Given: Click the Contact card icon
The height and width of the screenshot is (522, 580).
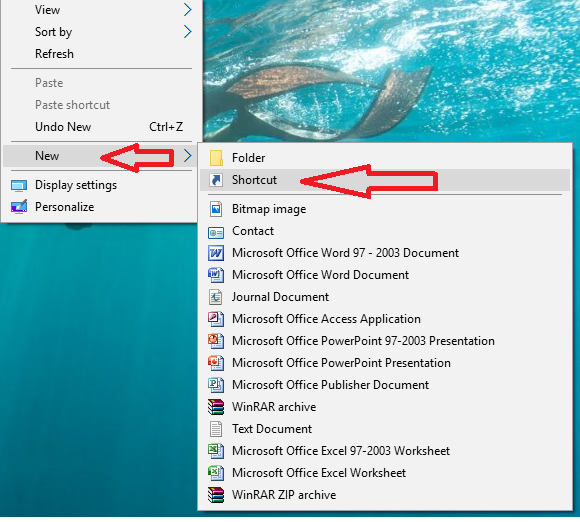Looking at the screenshot, I should coord(216,233).
